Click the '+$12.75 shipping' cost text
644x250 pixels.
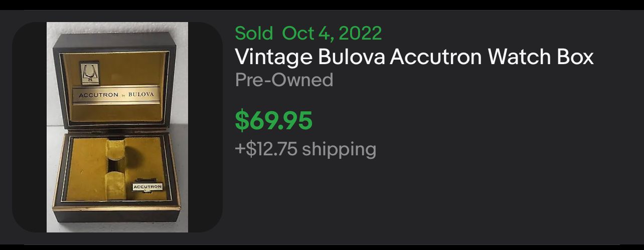point(305,149)
